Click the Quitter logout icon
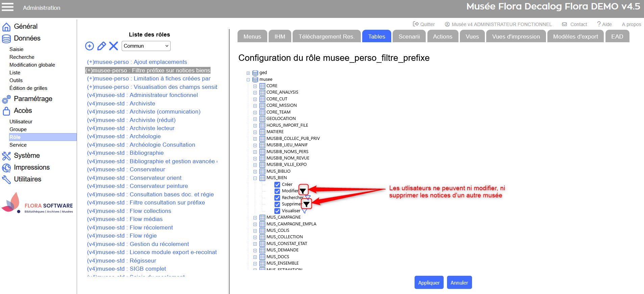Screen dimensions: 644x294 [x=416, y=24]
